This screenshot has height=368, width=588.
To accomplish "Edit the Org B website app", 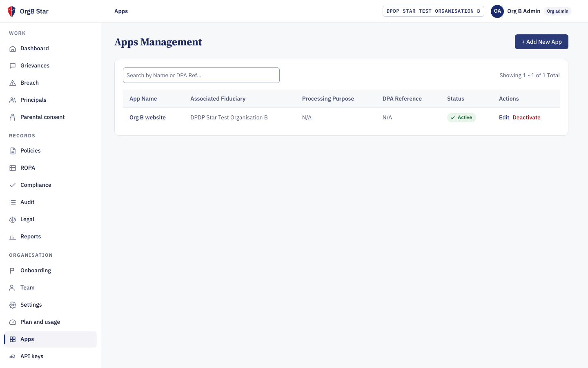I will point(504,117).
